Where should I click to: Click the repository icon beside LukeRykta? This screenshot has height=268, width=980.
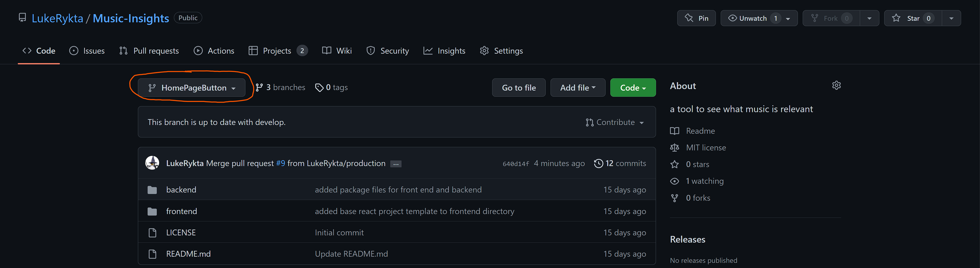point(22,18)
